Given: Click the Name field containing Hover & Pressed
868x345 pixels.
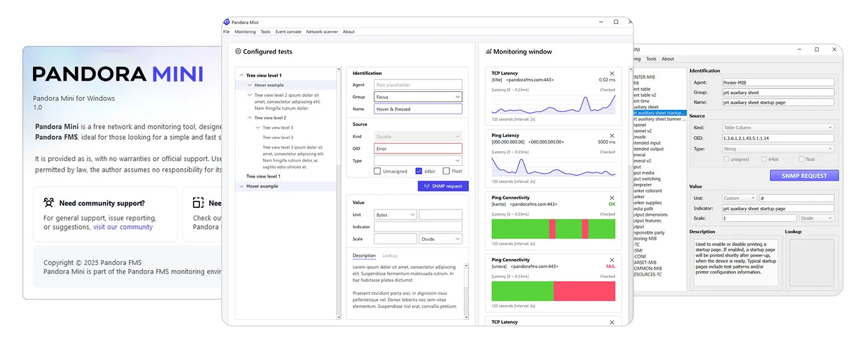Looking at the screenshot, I should point(418,109).
